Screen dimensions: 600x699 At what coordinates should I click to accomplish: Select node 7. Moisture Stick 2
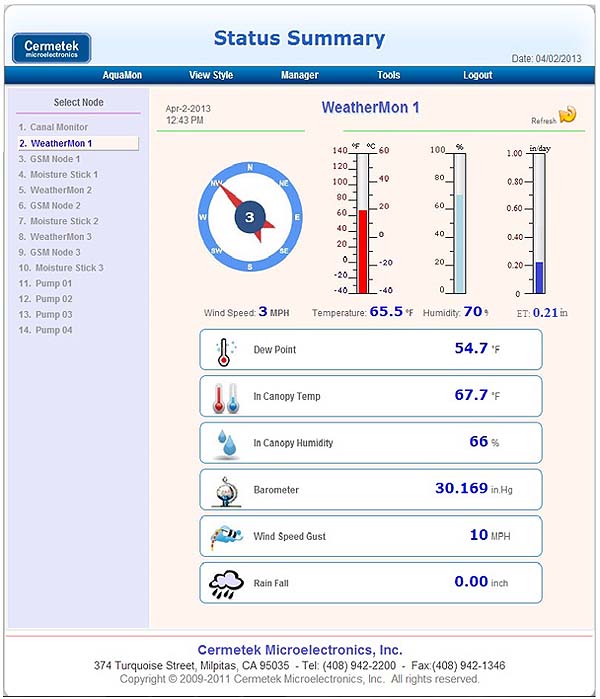point(58,221)
